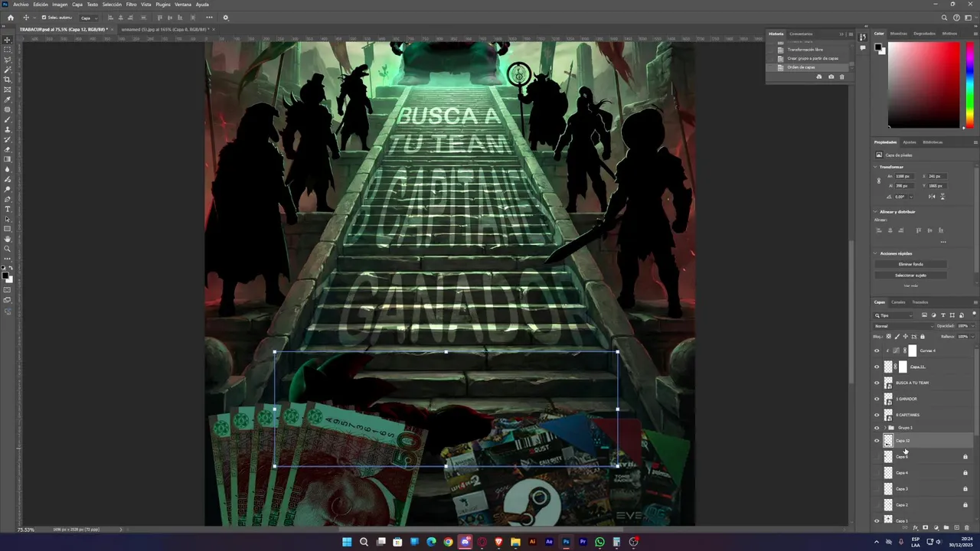Click the Home icon in options bar
Screen dimensions: 980x551
(x=10, y=18)
